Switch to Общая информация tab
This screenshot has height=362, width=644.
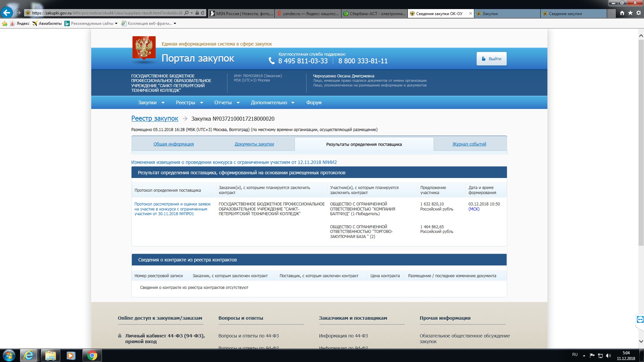[173, 144]
